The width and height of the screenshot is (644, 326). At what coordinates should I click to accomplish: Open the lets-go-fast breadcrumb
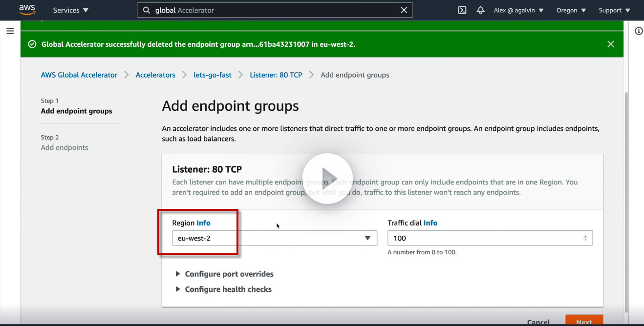(213, 75)
